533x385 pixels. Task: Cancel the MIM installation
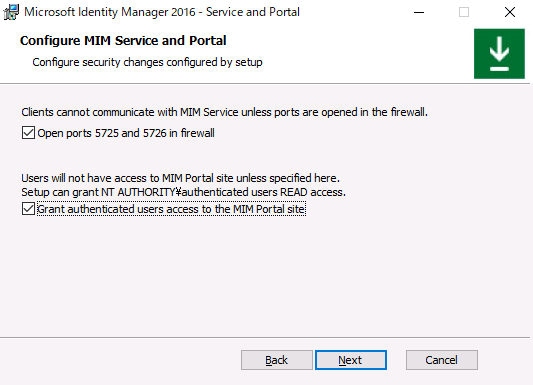[x=442, y=360]
